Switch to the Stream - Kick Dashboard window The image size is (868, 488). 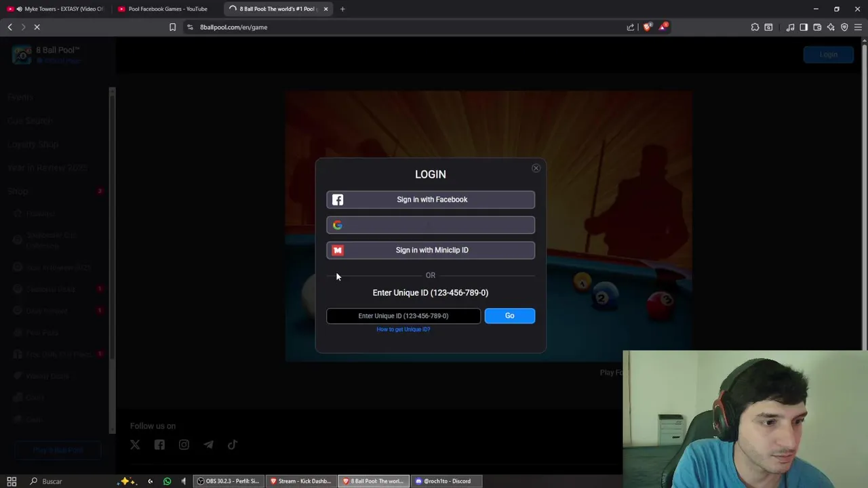(x=300, y=481)
